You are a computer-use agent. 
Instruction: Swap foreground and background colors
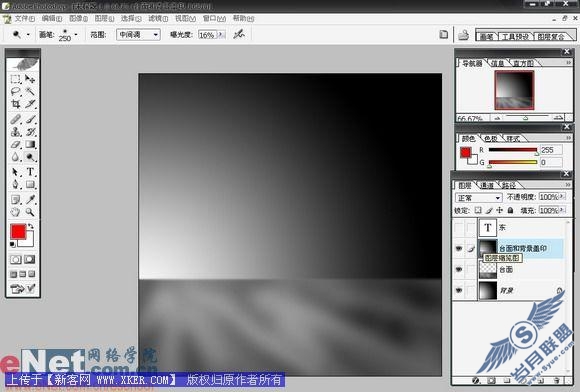tap(31, 226)
